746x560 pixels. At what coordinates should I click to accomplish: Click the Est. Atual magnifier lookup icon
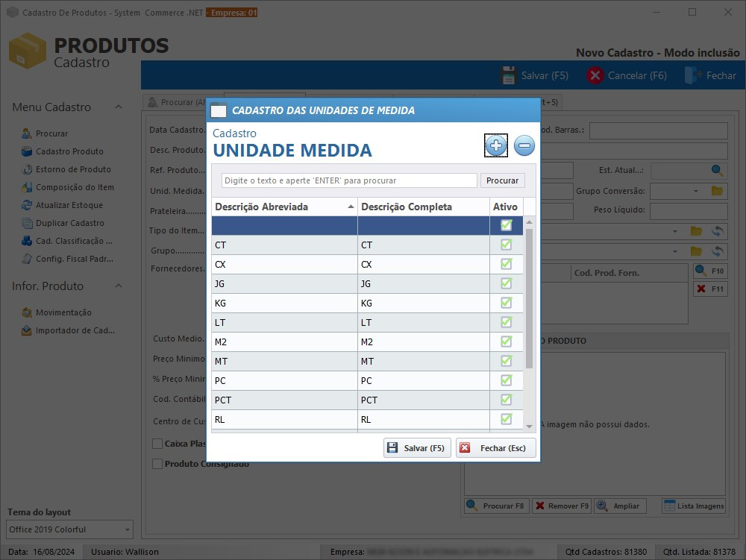coord(717,172)
